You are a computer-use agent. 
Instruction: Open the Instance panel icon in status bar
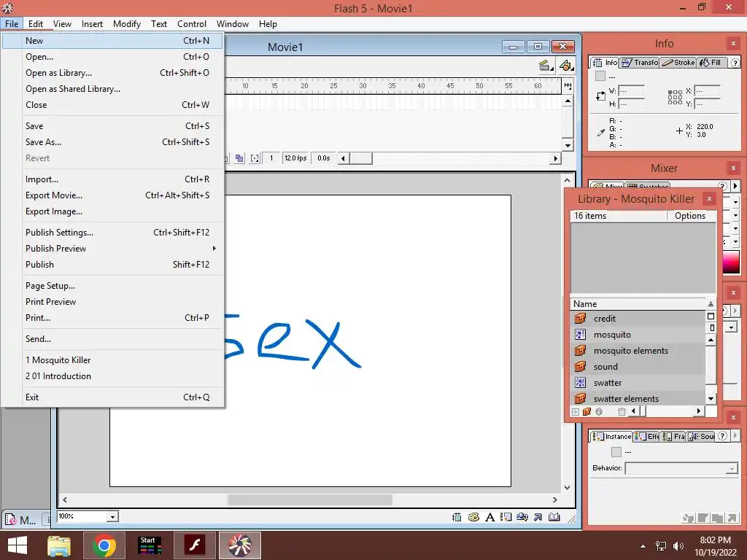point(506,517)
